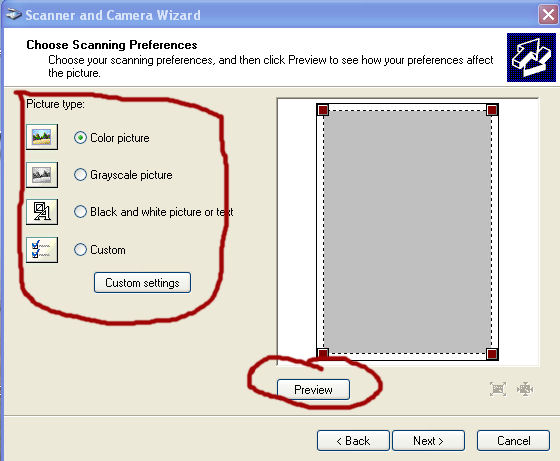Select the Grayscale picture option

(x=80, y=175)
